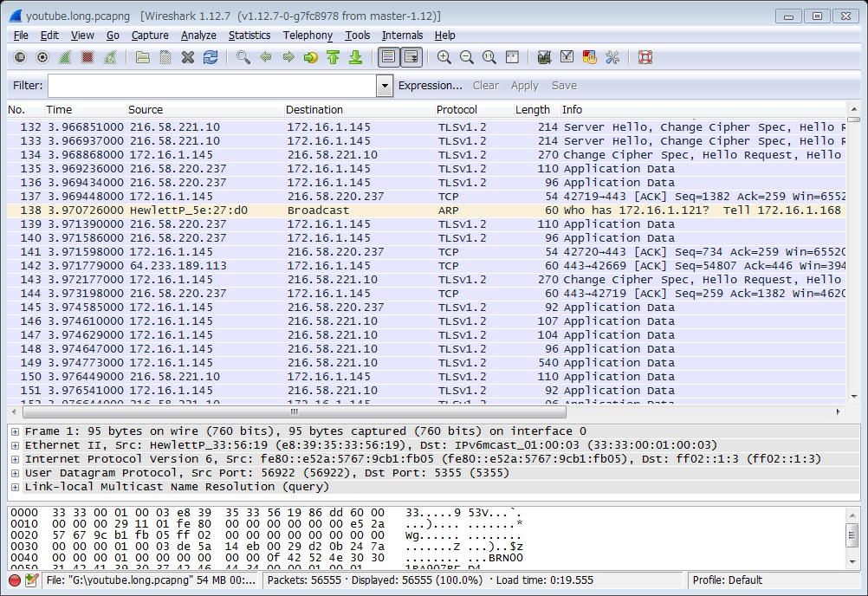Open display filter history dropdown
The image size is (868, 596).
tap(385, 86)
